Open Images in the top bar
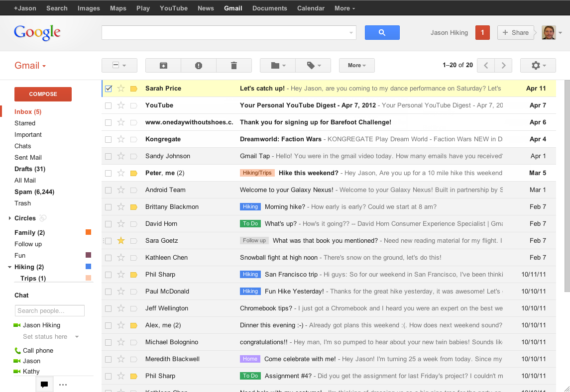 tap(89, 8)
